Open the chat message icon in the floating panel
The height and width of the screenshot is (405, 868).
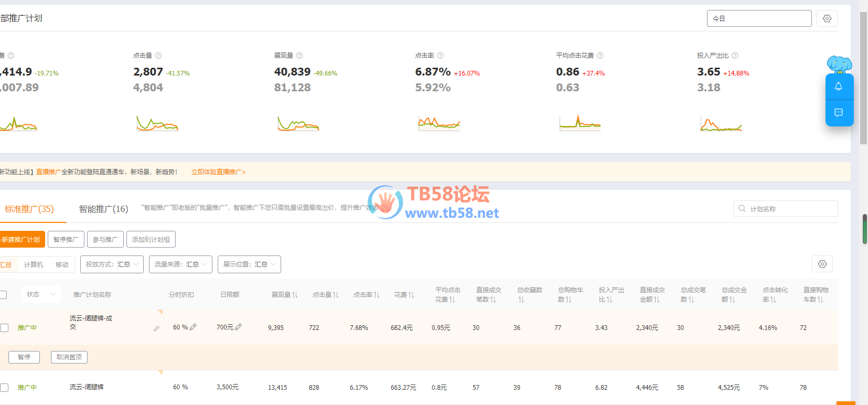click(x=839, y=113)
